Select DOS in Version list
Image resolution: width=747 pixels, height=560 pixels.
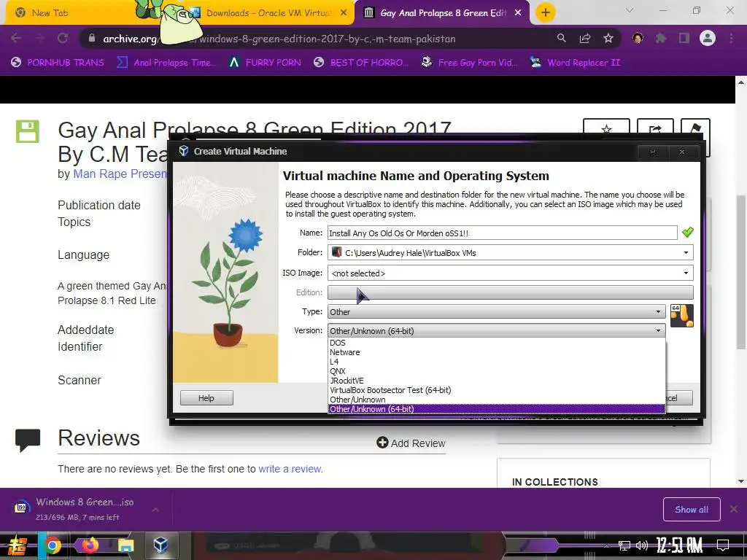point(496,343)
